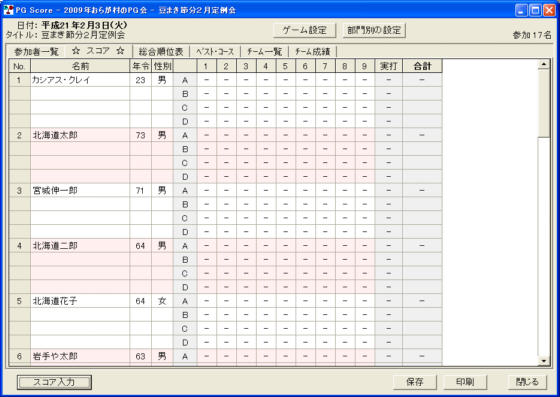Click the 実打 column header
Image resolution: width=560 pixels, height=397 pixels.
389,66
